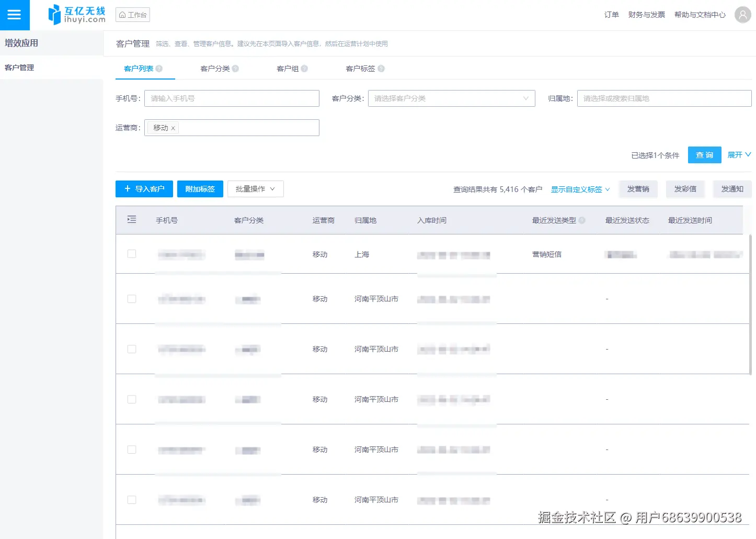Screen dimensions: 756x539
Task: Select checkbox for second customer row
Action: pos(132,299)
